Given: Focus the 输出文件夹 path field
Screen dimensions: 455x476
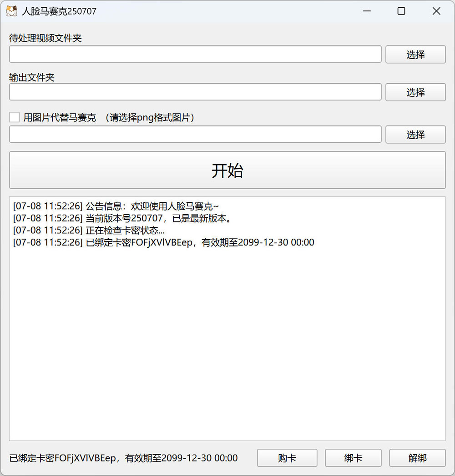Looking at the screenshot, I should pos(195,92).
